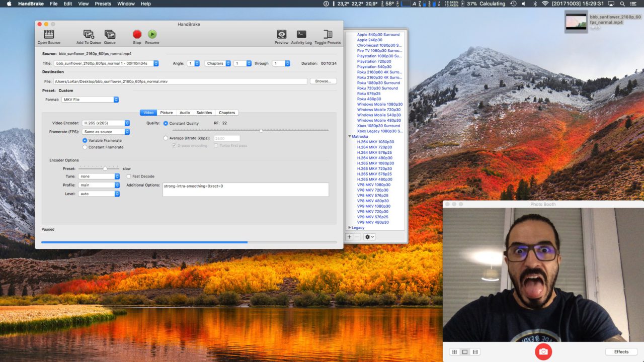Select bbb_sunflower mp4 file on desktop
Image resolution: width=644 pixels, height=362 pixels.
pos(576,22)
